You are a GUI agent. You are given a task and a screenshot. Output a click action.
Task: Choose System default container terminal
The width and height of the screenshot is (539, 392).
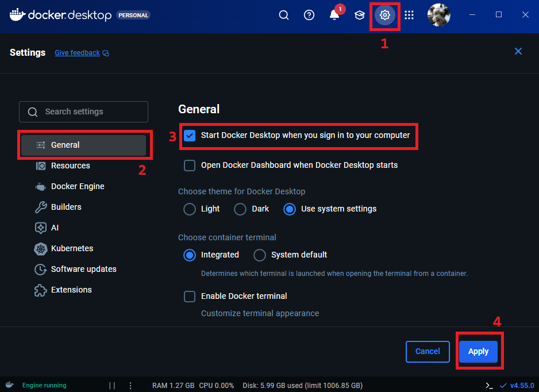[x=260, y=255]
